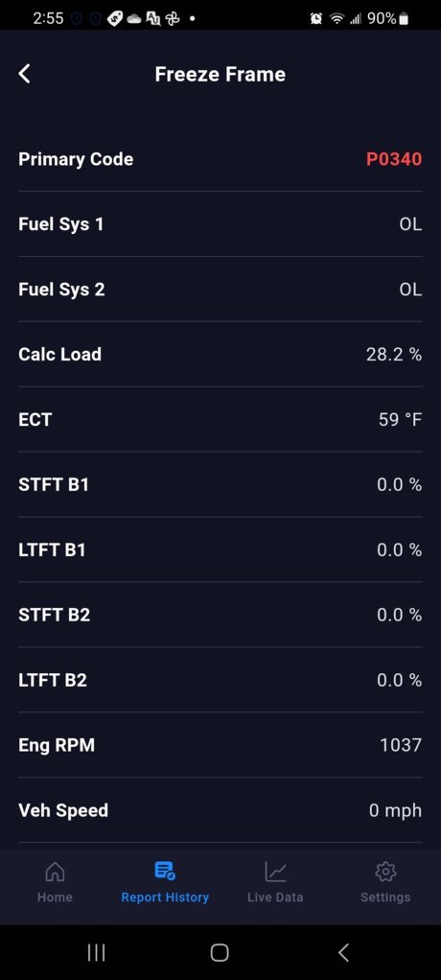This screenshot has width=441, height=980.
Task: Go back using the top-left arrow
Action: [24, 74]
